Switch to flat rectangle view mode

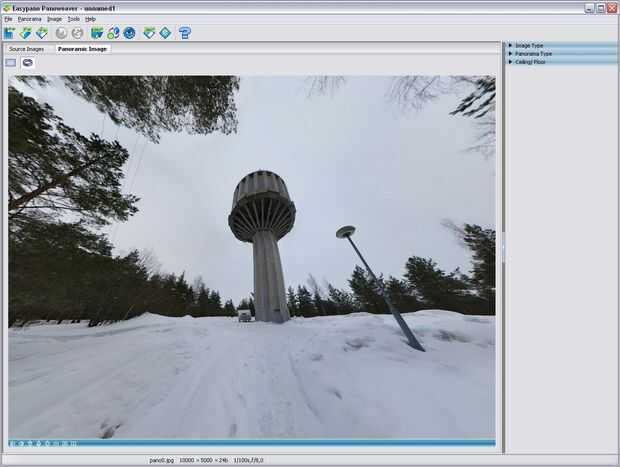pos(11,63)
